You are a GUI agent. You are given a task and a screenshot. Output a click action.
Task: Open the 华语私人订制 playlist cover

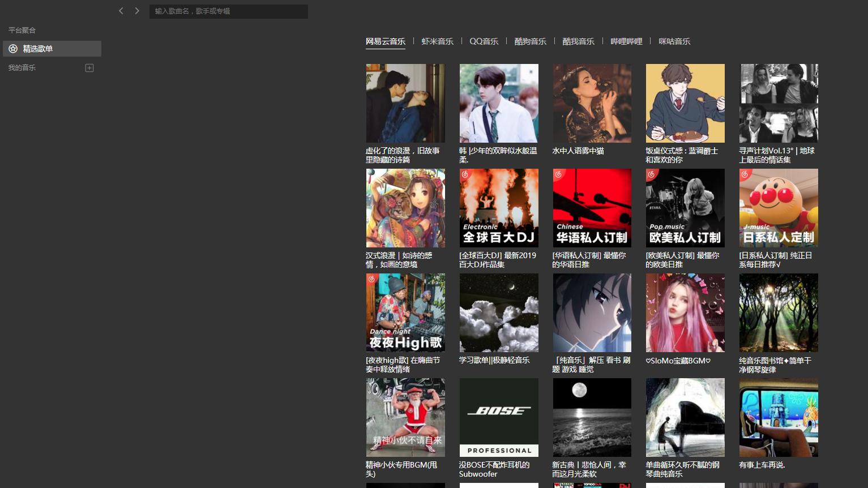tap(592, 208)
